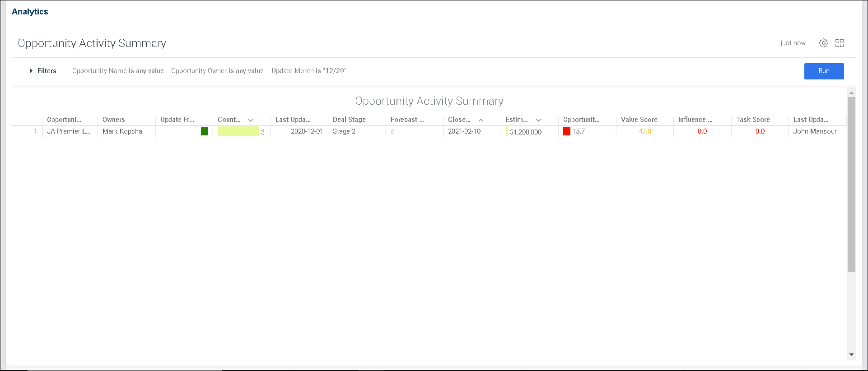
Task: Click the Update Month filter text
Action: 308,71
